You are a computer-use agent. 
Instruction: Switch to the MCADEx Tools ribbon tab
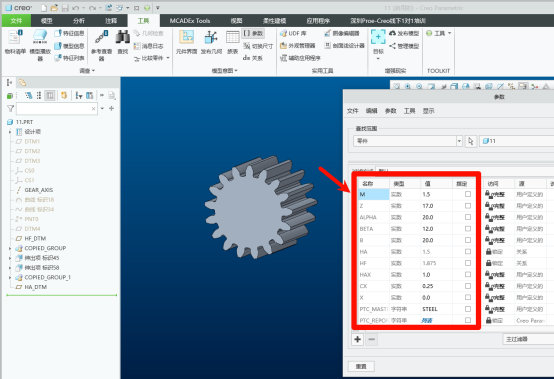190,20
